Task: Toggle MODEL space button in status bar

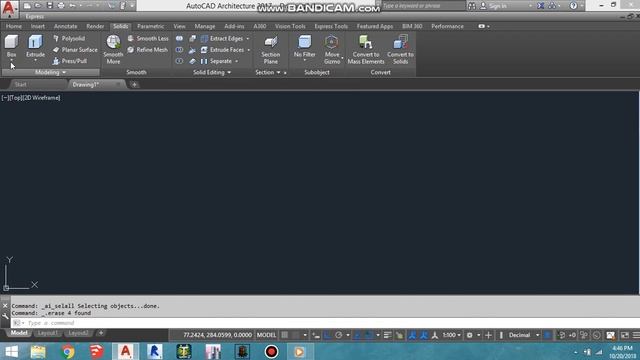Action: 266,335
